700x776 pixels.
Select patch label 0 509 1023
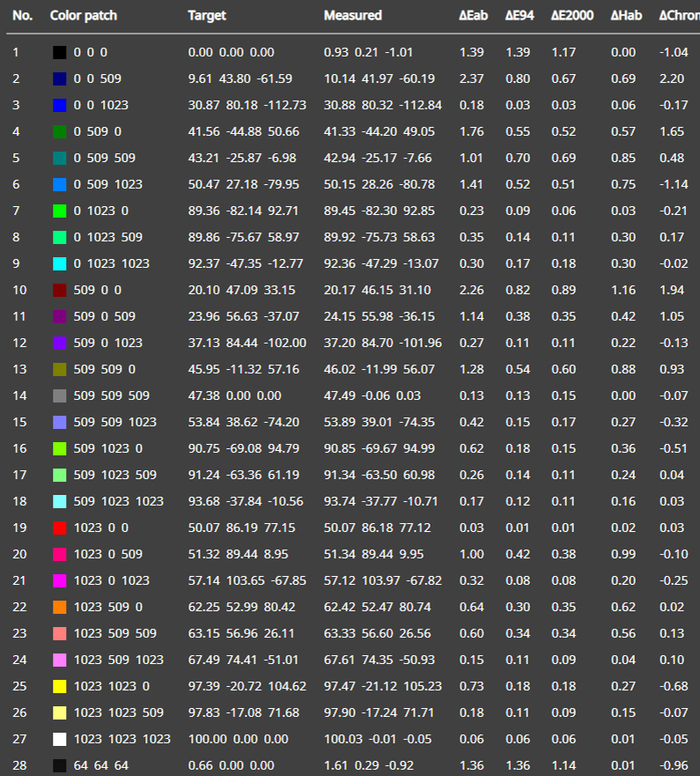click(108, 185)
